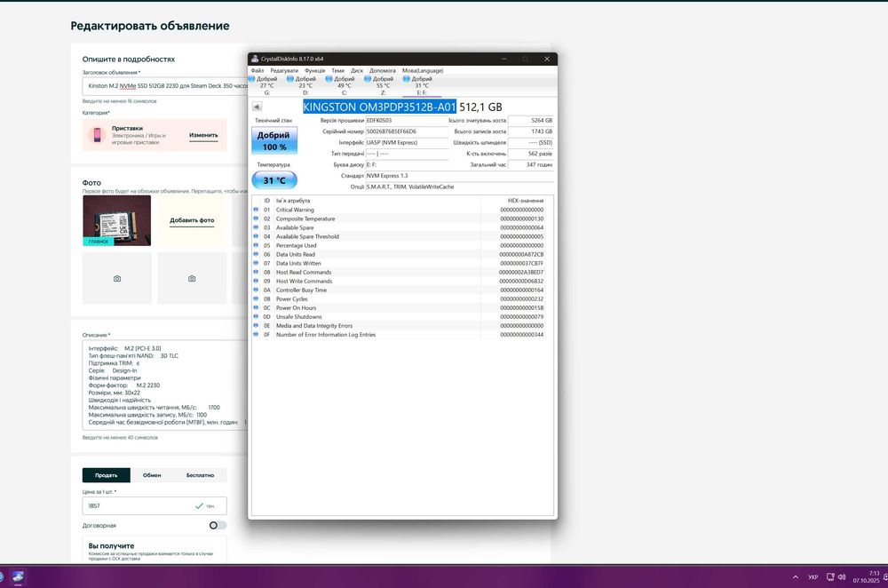Click status orb for Controller Busy Time
Screen dimensions: 888x588
point(256,290)
